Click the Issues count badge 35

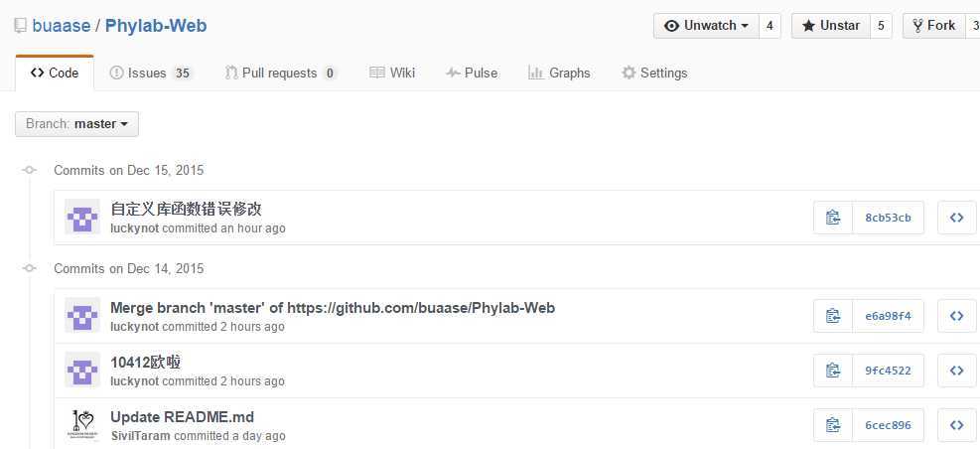click(x=182, y=74)
